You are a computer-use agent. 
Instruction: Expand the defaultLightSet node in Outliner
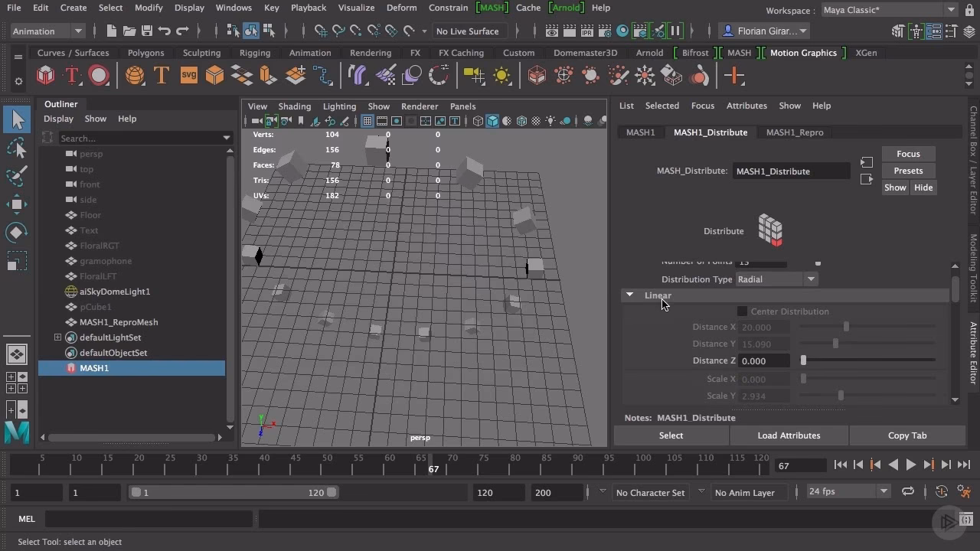click(57, 337)
